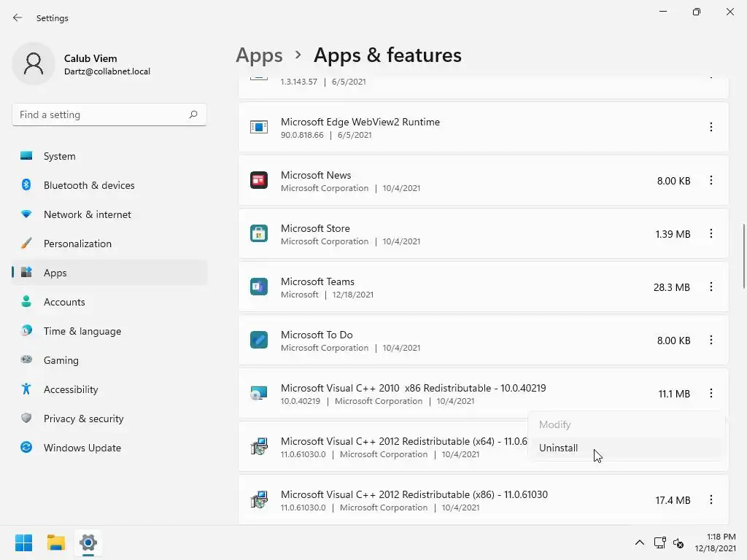Click the Find a setting search box
The image size is (747, 560).
[x=101, y=114]
